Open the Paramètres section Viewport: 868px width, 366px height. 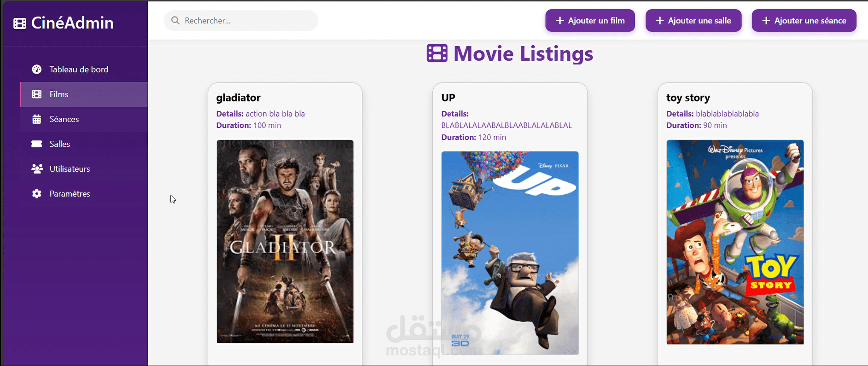[84, 194]
